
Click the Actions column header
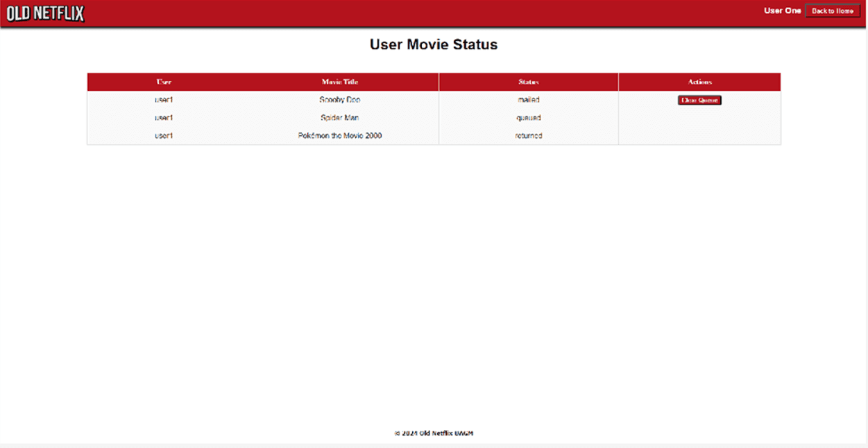[x=699, y=82]
